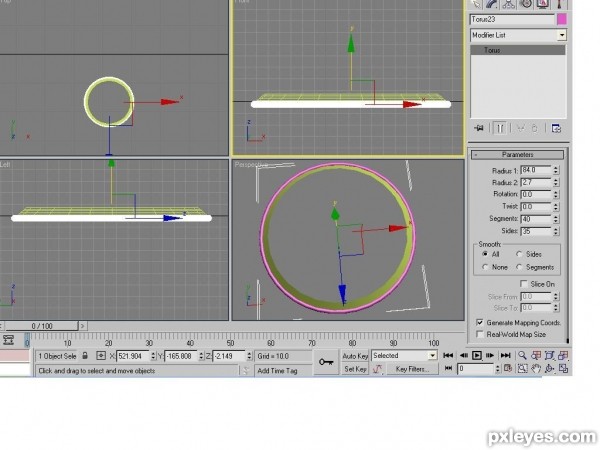Click Maximize Viewport Toggle icon
The width and height of the screenshot is (600, 450).
pyautogui.click(x=563, y=368)
